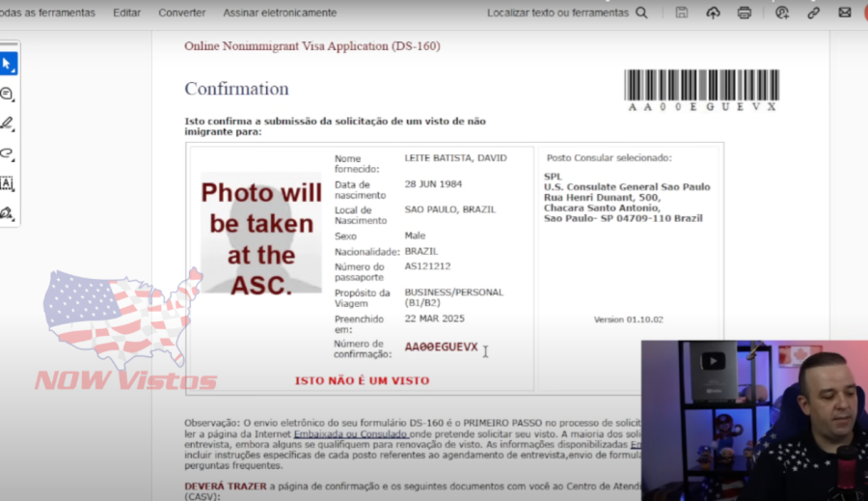
Task: Upload file with the cloud icon
Action: click(x=713, y=13)
